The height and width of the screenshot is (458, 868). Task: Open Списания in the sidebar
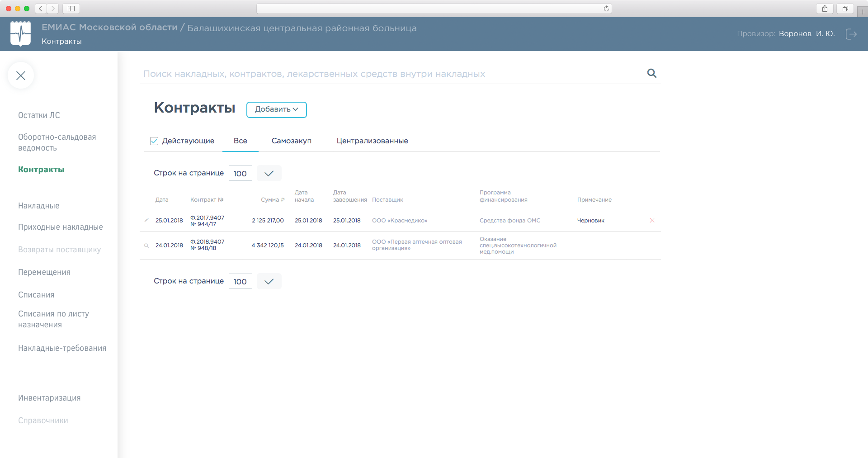tap(36, 295)
